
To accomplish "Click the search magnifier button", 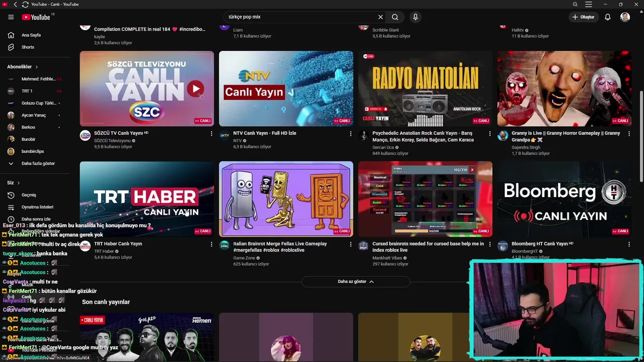I will pos(395,17).
